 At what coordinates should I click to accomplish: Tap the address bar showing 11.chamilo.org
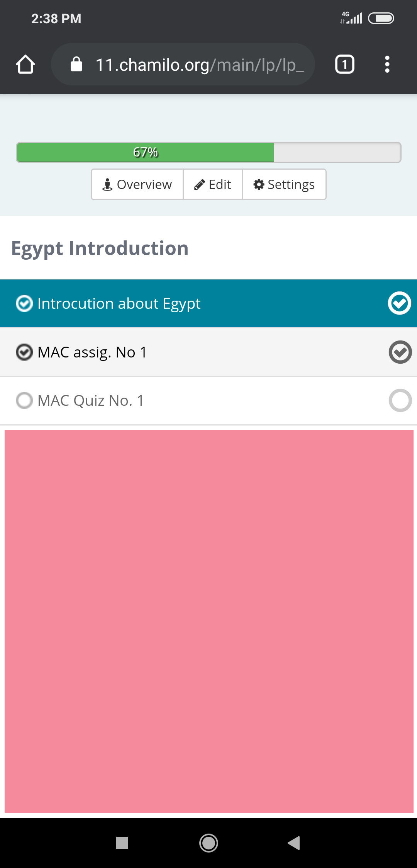(183, 64)
